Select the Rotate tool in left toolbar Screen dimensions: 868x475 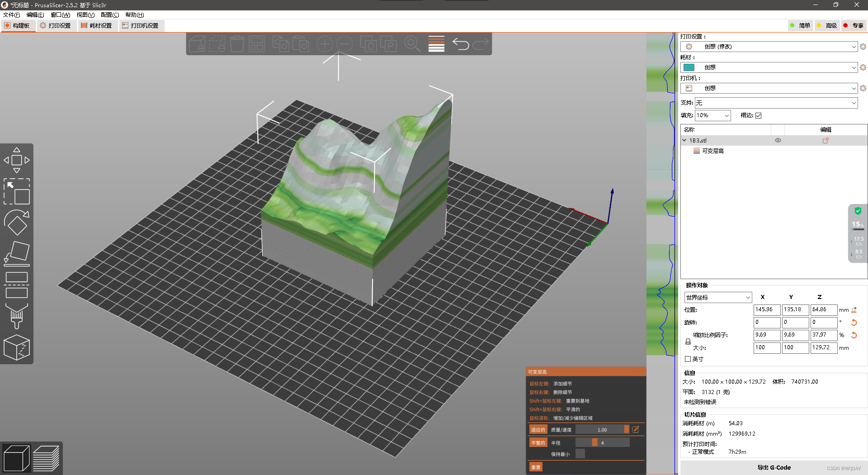tap(17, 222)
